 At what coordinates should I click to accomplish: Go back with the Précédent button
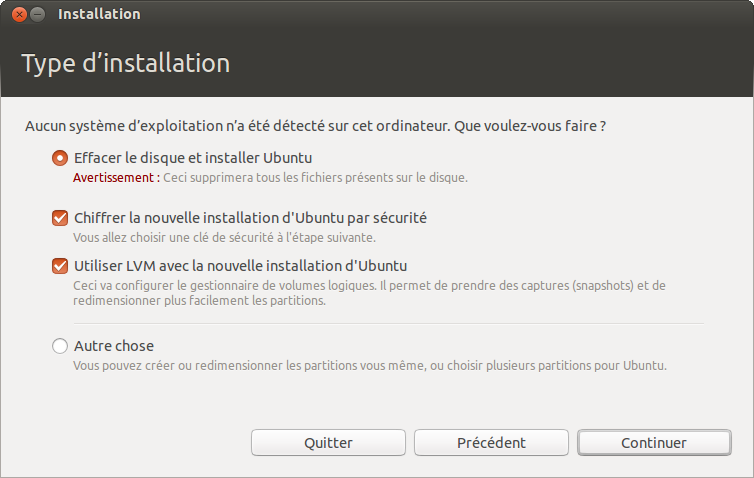pos(491,442)
